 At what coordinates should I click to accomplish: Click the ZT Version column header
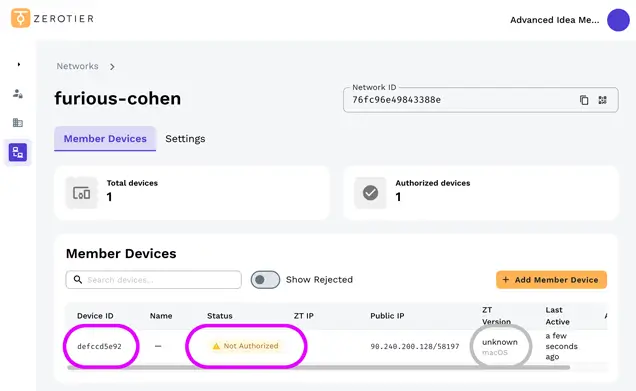click(x=496, y=316)
